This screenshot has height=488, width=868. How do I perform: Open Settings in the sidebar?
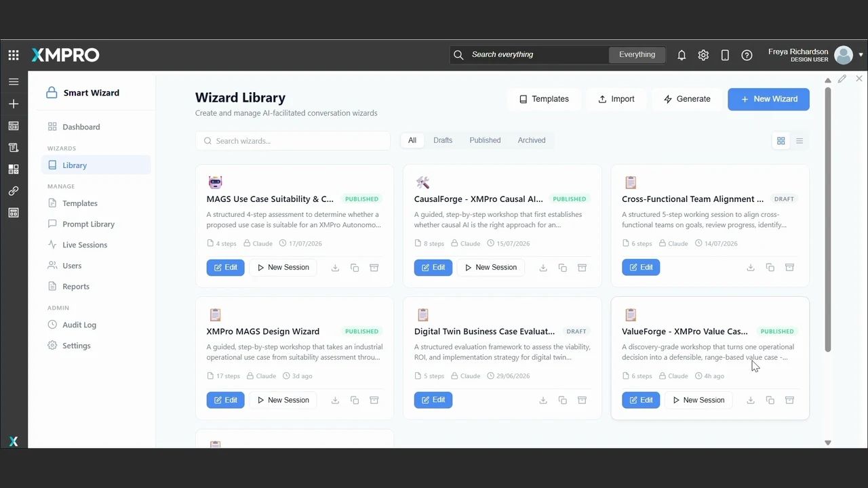click(x=96, y=346)
